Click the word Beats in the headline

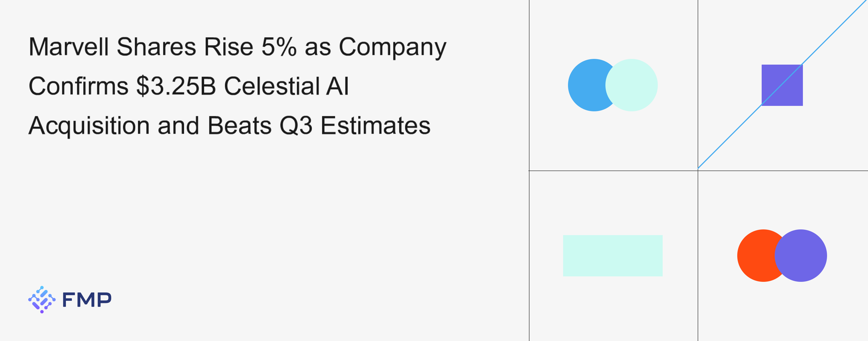pos(240,125)
